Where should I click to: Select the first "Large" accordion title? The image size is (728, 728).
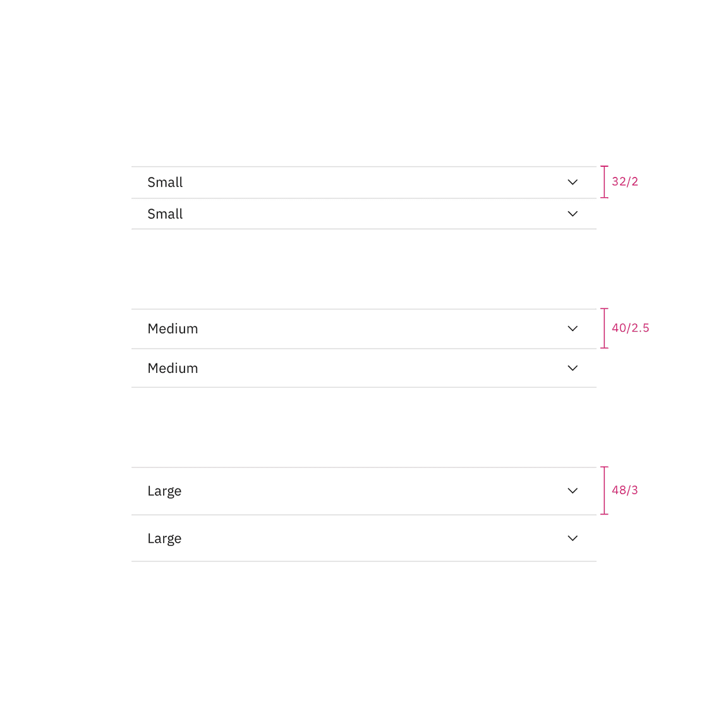[x=164, y=491]
